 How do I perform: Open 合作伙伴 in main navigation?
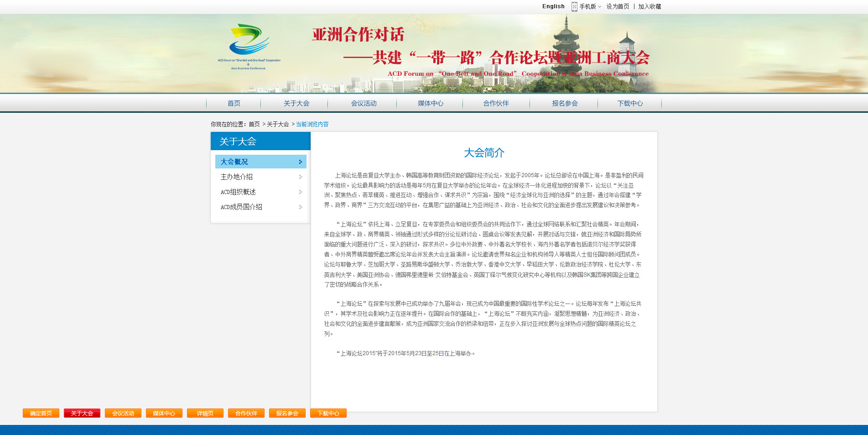coord(496,103)
